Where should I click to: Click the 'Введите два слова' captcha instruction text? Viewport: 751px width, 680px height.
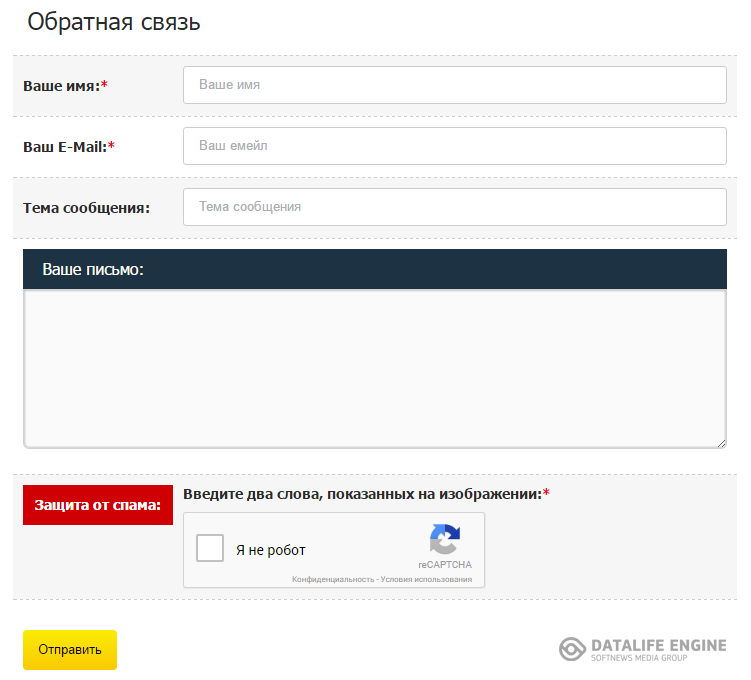click(x=366, y=494)
